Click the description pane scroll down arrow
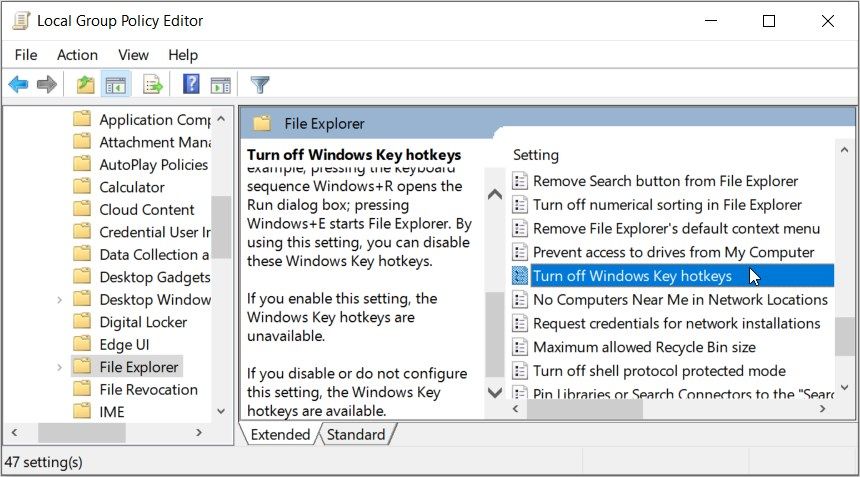 tap(495, 392)
